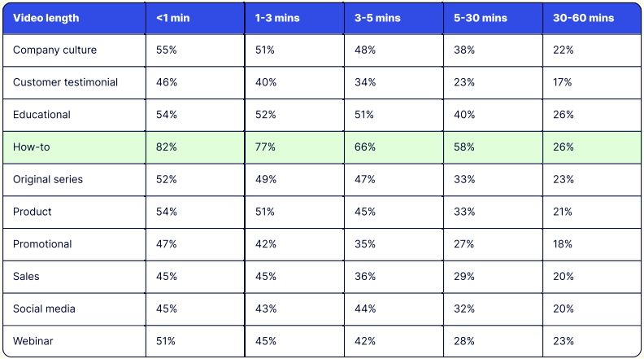Click the Video length column header
The image size is (644, 359).
click(45, 18)
